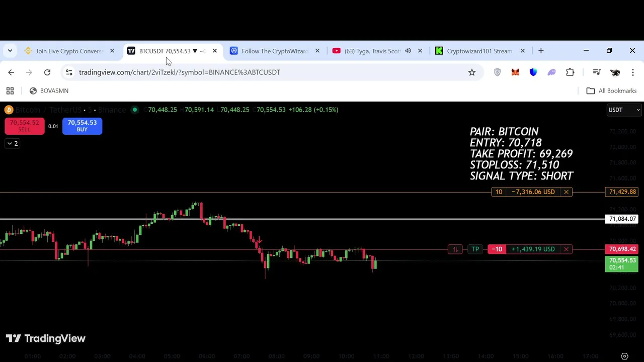Select the -10 position quantity label
This screenshot has height=362, width=644.
[x=497, y=249]
